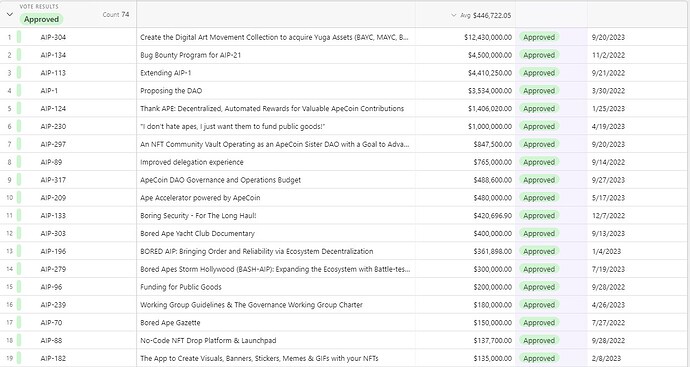The width and height of the screenshot is (690, 367).
Task: Click the $4,410,250.00 amount cell
Action: 489,73
